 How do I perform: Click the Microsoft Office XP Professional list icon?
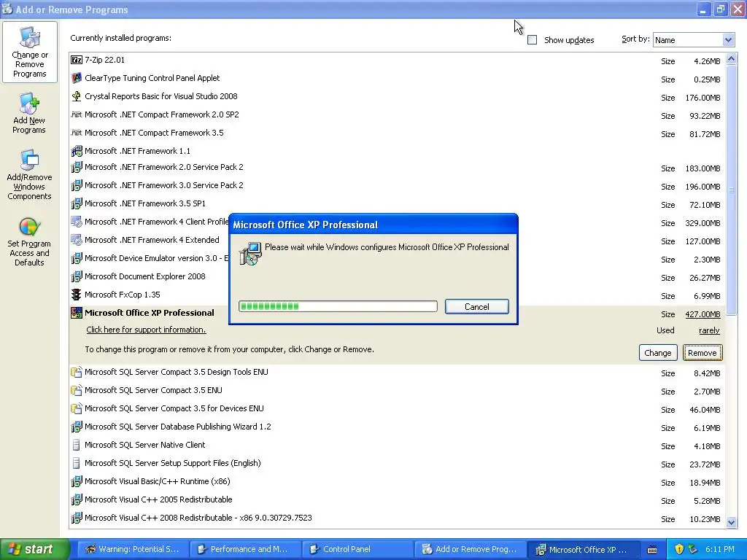[76, 313]
